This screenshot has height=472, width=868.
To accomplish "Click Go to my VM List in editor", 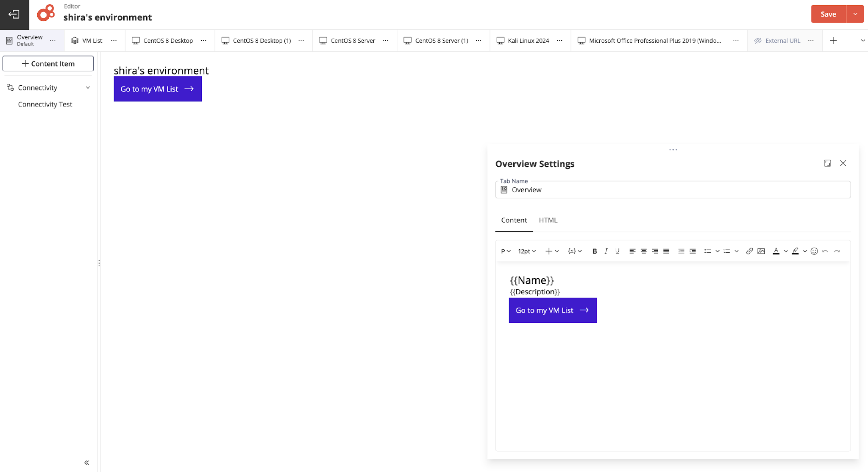I will tap(553, 310).
